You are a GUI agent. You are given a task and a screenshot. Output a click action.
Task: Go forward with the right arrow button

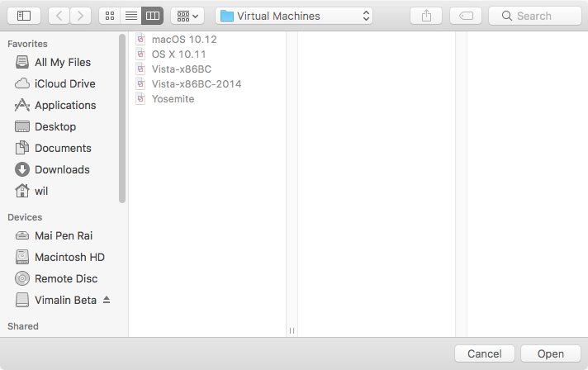click(80, 16)
